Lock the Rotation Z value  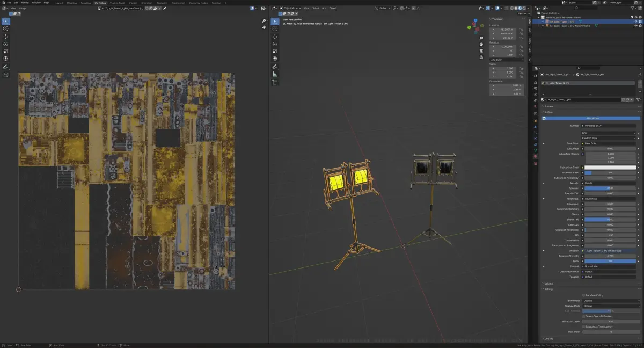[x=521, y=54]
